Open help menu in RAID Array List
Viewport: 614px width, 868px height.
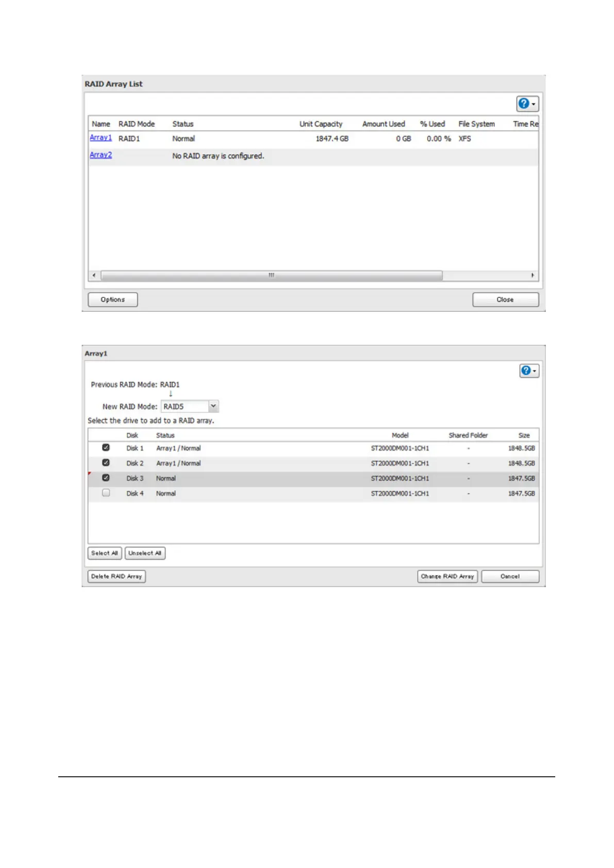click(x=527, y=104)
